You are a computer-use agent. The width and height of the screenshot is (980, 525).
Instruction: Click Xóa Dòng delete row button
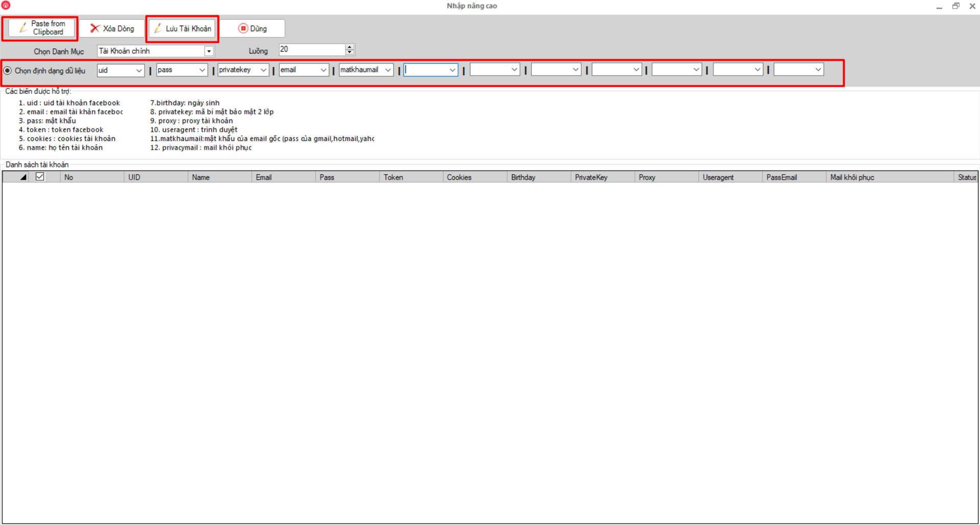click(x=112, y=29)
